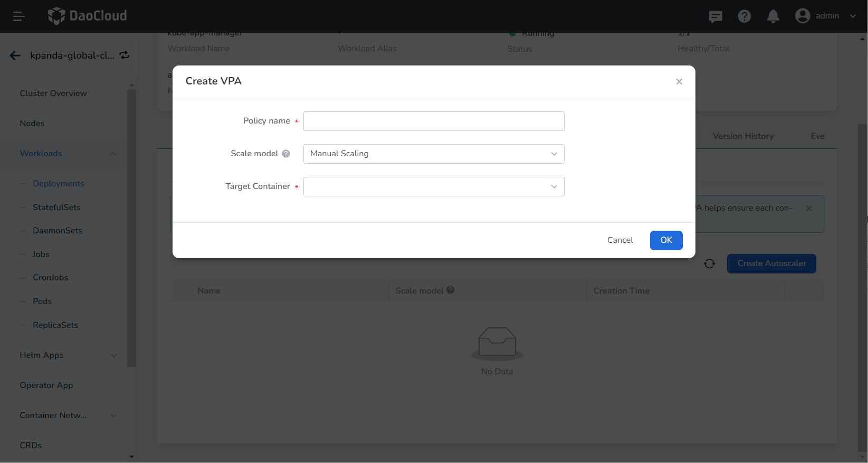868x463 pixels.
Task: Click the sidebar scroll down arrow
Action: click(x=131, y=457)
